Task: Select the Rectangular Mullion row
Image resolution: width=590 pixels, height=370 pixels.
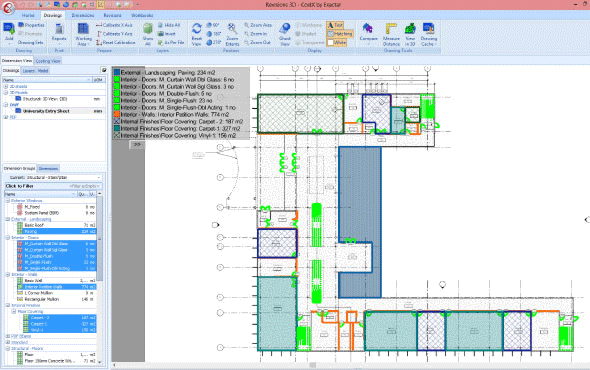Action: click(x=56, y=299)
